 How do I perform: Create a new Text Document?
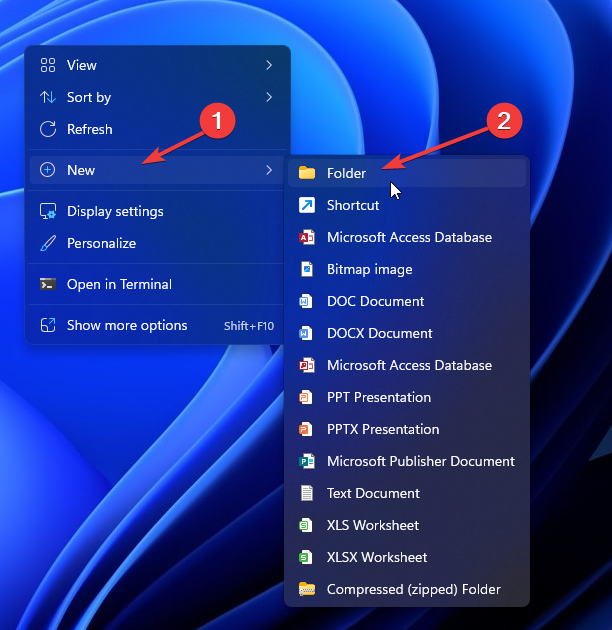click(x=407, y=493)
